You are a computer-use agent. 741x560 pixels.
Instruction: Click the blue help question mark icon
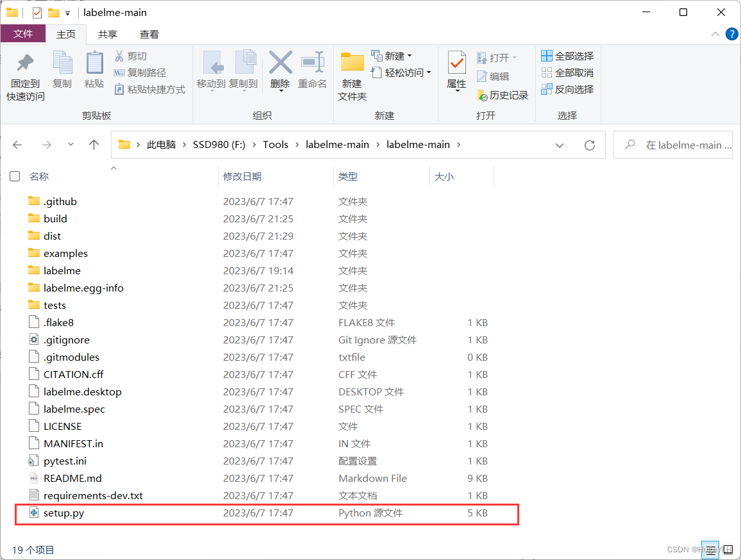click(x=731, y=34)
